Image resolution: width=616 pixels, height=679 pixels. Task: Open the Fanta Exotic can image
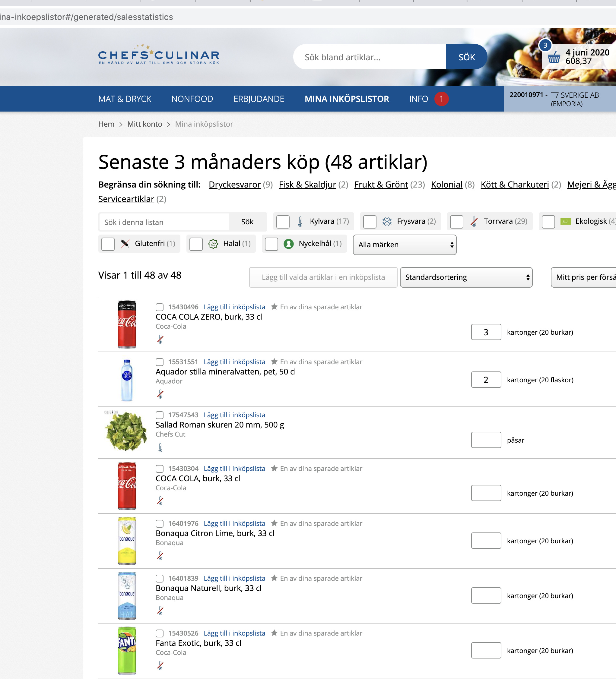click(127, 651)
